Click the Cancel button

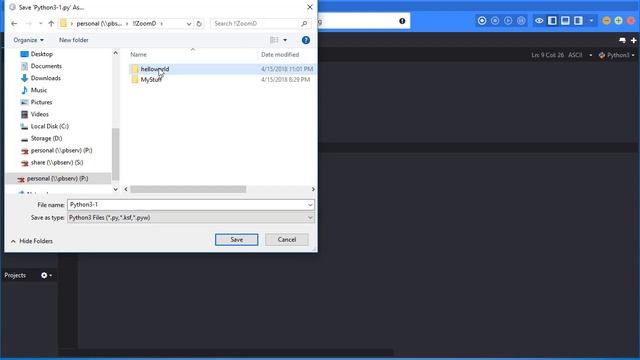pos(287,240)
